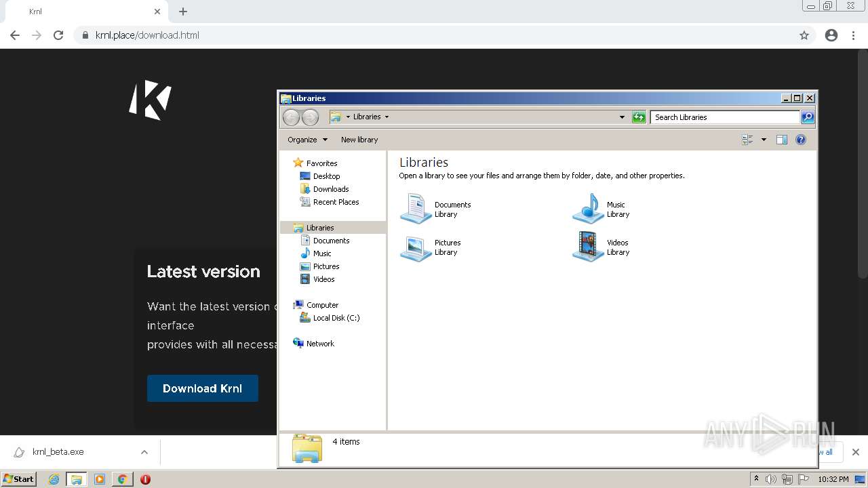Show the preview pane
The width and height of the screenshot is (868, 488).
pyautogui.click(x=782, y=140)
